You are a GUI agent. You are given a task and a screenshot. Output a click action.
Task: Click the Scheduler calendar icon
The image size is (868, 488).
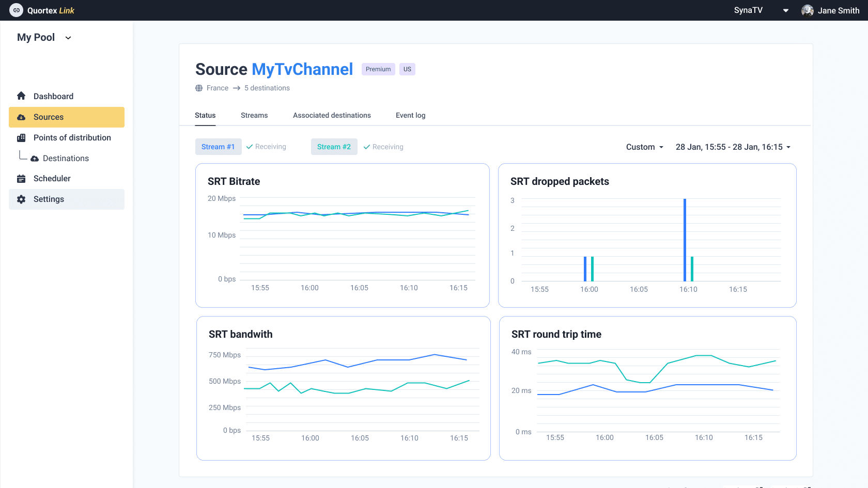pos(21,179)
